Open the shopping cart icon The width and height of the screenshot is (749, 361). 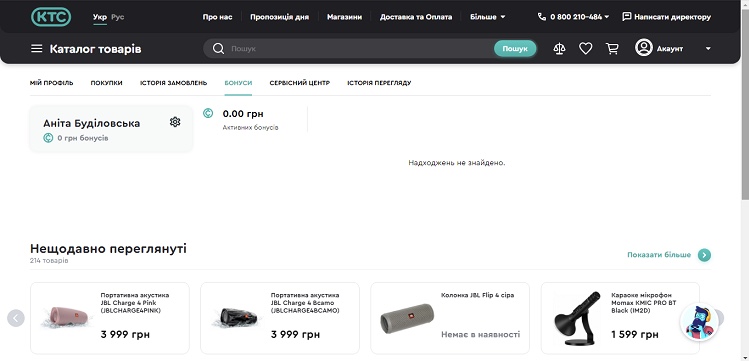pos(612,49)
